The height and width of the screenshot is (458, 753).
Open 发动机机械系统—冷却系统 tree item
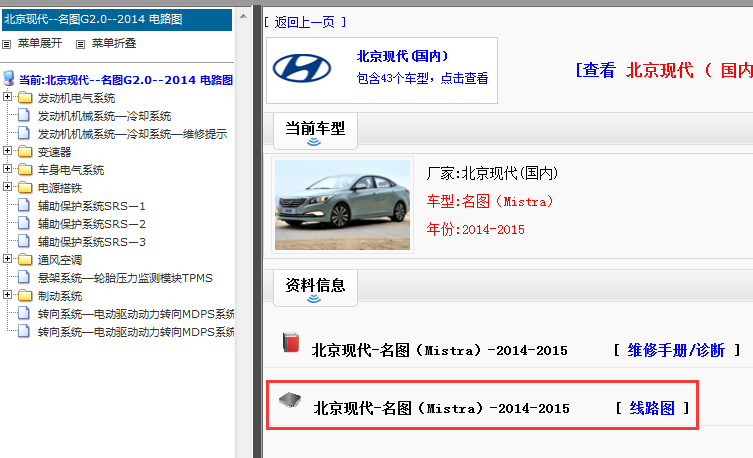[104, 116]
